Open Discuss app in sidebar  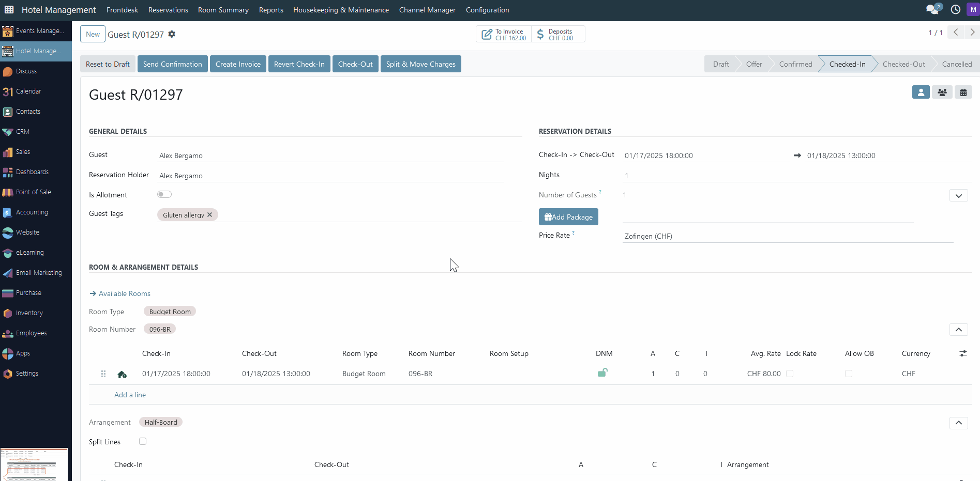[36, 71]
